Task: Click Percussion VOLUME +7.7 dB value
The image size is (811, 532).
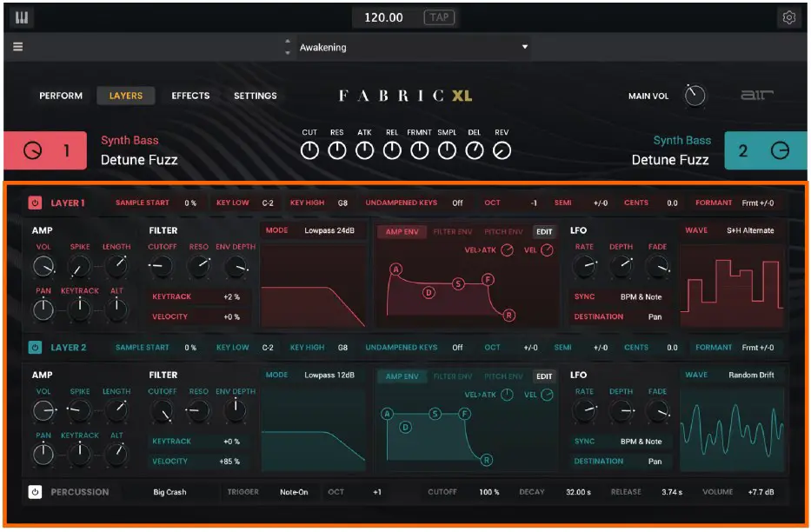Action: pyautogui.click(x=761, y=492)
